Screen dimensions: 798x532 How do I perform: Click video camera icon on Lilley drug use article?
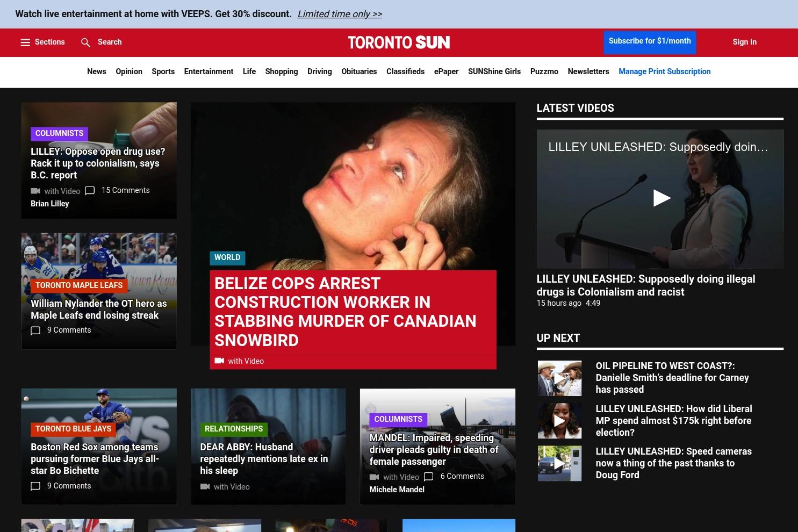coord(35,191)
